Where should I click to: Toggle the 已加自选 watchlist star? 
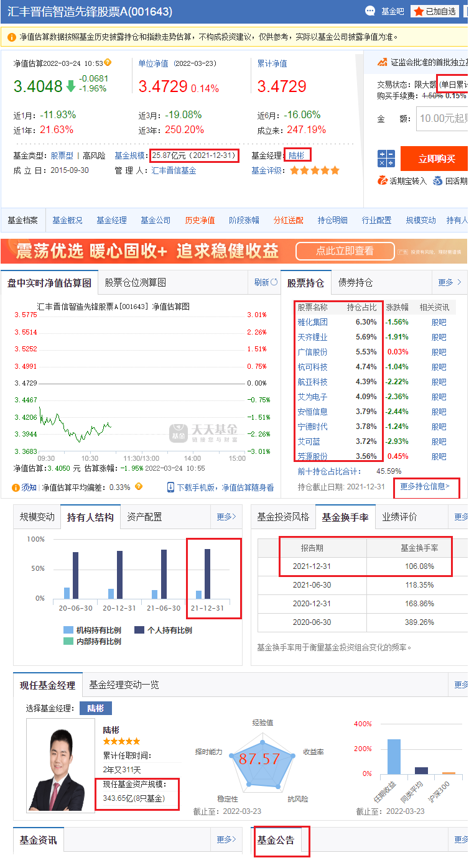click(x=419, y=11)
